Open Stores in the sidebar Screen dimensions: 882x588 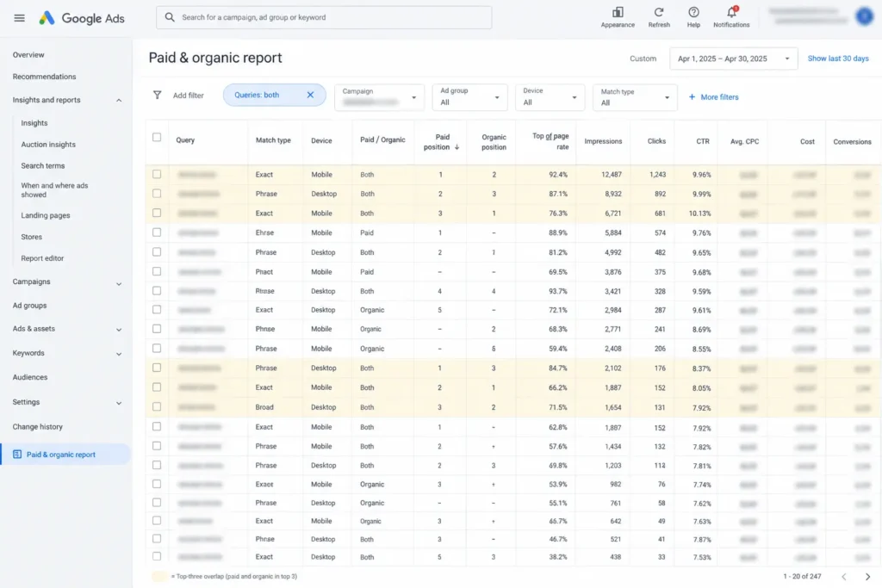coord(32,237)
